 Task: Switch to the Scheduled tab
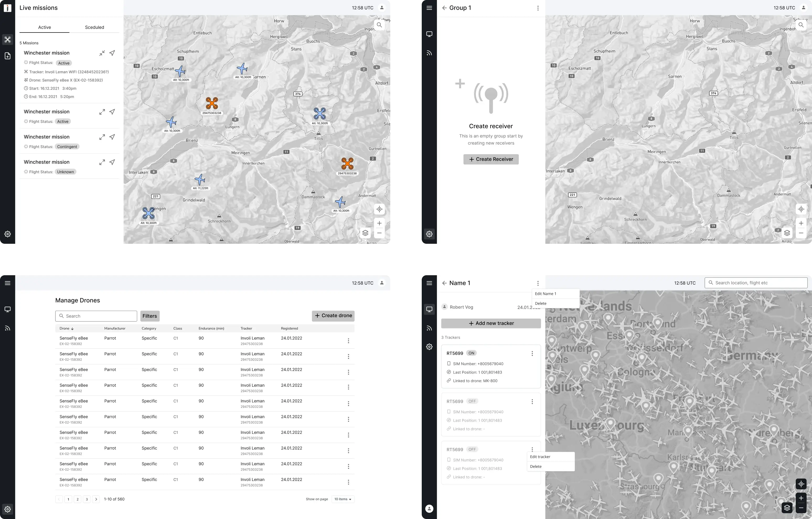click(x=94, y=27)
